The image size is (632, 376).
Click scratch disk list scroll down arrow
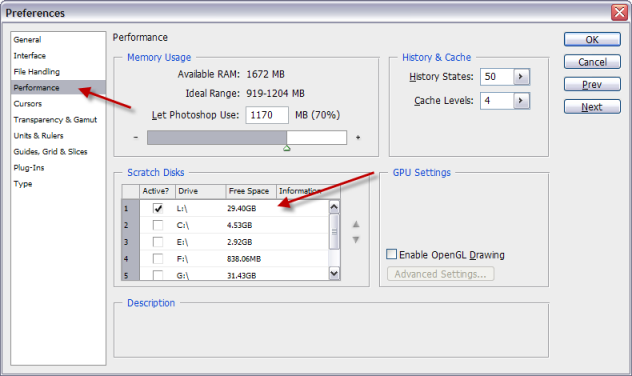(334, 273)
